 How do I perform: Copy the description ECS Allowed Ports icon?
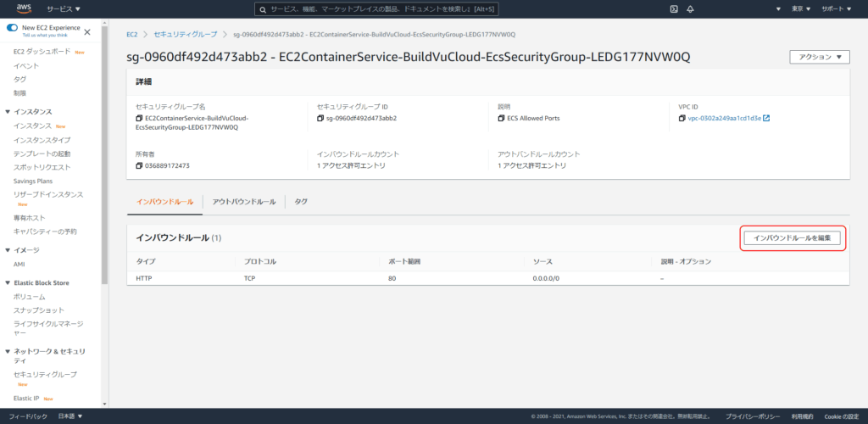[x=502, y=119]
